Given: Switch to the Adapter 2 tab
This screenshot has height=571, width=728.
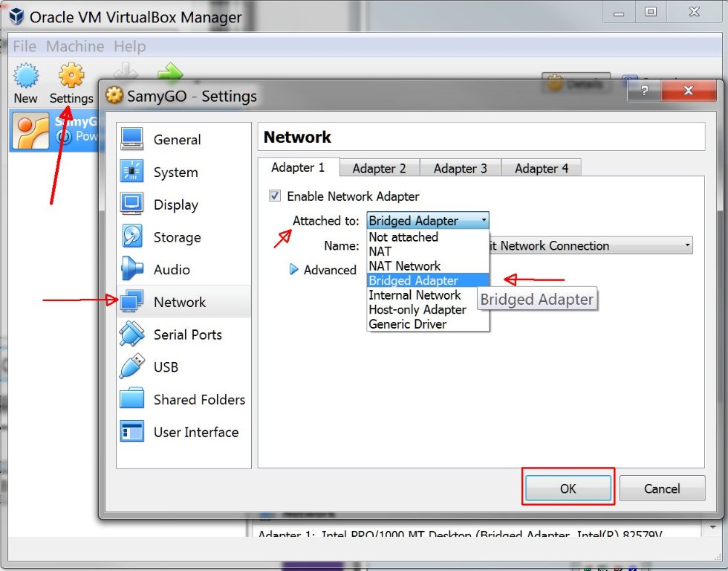Looking at the screenshot, I should [380, 168].
